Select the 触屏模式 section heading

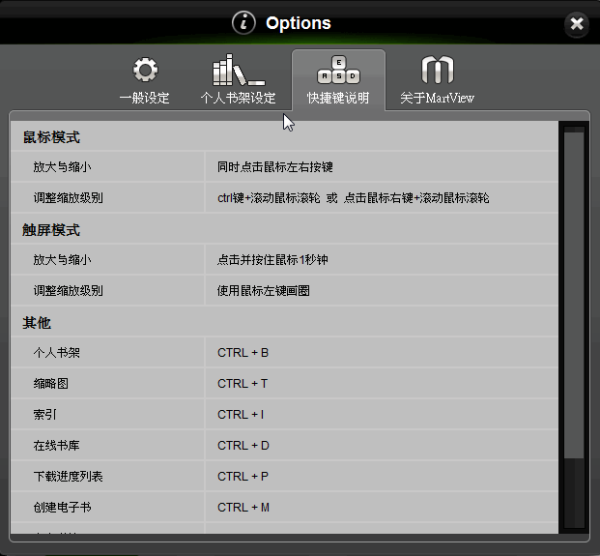pos(51,230)
